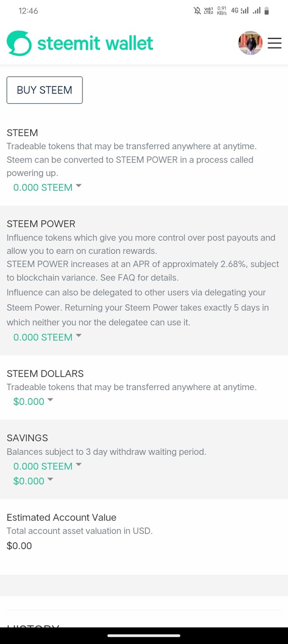This screenshot has height=644, width=288.
Task: Tap the bottom home gesture bar
Action: click(x=144, y=635)
